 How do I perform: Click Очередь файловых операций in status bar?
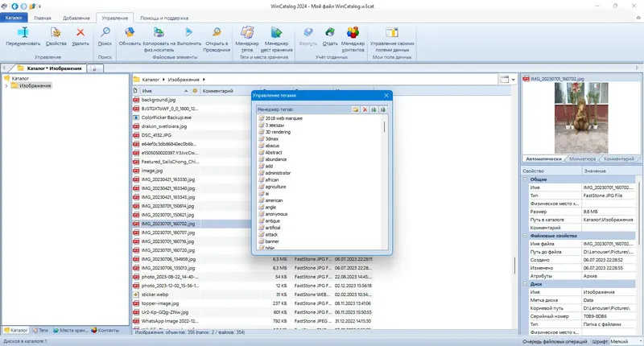point(555,341)
